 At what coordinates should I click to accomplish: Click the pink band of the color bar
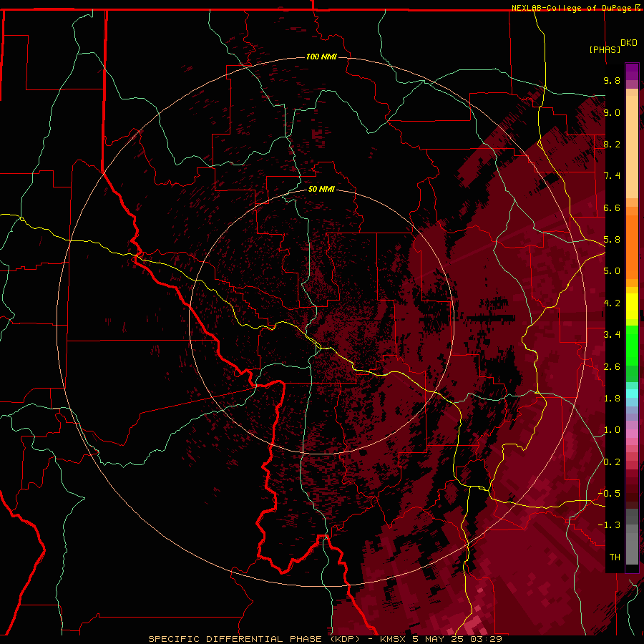pyautogui.click(x=632, y=434)
